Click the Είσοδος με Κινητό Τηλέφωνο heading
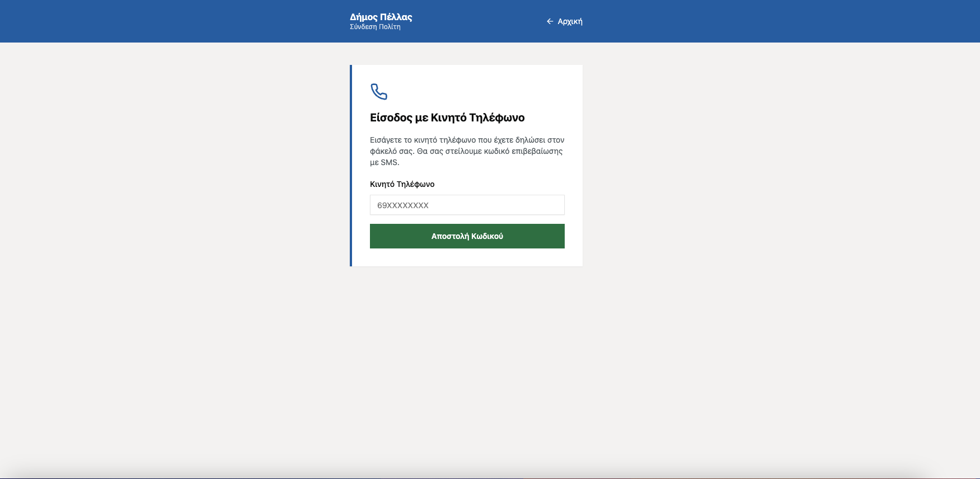980x479 pixels. [447, 118]
